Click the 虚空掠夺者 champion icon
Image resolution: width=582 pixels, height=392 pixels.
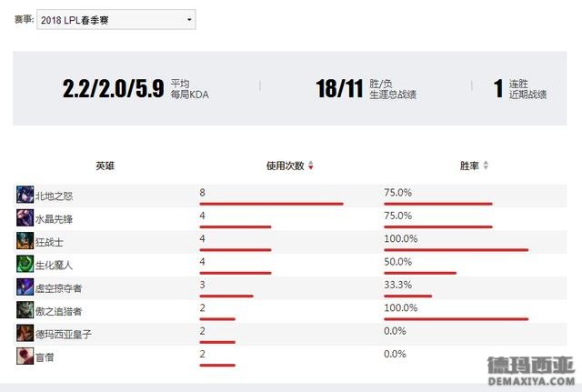point(25,286)
